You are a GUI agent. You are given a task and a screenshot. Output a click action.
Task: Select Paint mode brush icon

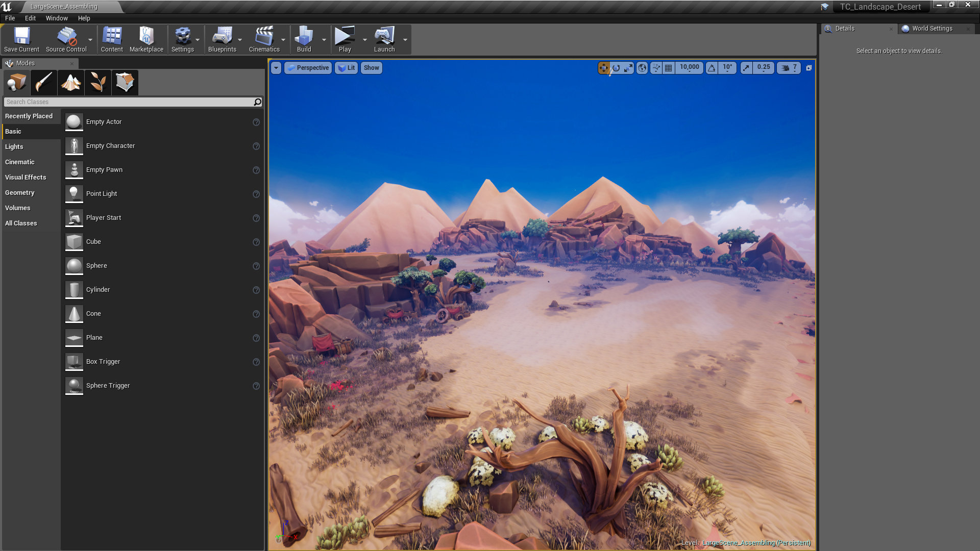[44, 82]
